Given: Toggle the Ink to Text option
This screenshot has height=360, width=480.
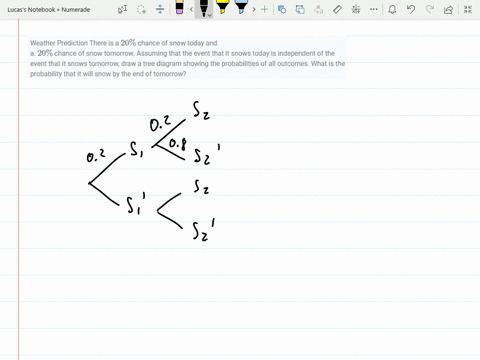Looking at the screenshot, I should click(319, 9).
